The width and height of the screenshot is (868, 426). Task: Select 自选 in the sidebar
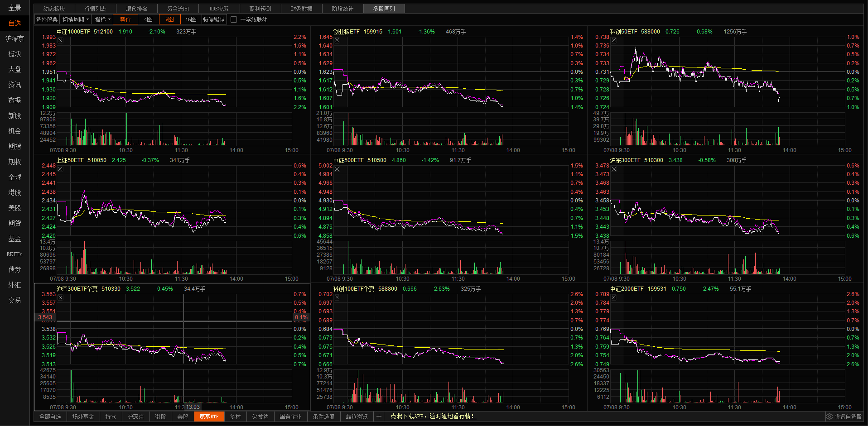(14, 23)
